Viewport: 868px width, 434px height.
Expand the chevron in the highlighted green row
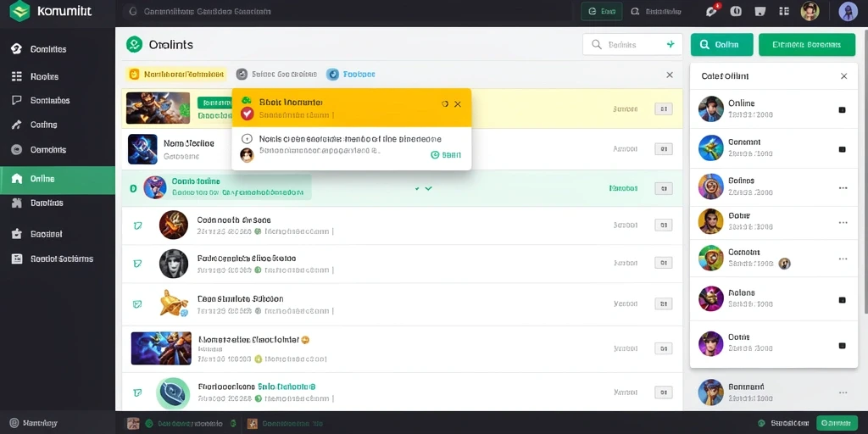(x=428, y=188)
